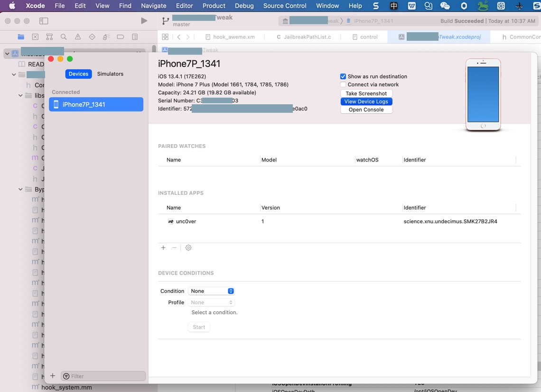Click the iPhone7P_1341 run destination in toolbar
Image resolution: width=541 pixels, height=392 pixels.
(x=373, y=21)
